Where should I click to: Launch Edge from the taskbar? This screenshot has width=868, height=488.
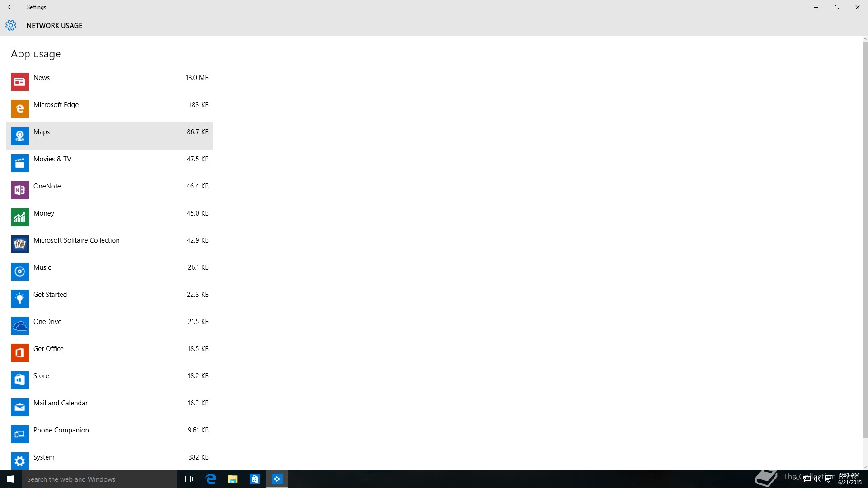(x=211, y=479)
